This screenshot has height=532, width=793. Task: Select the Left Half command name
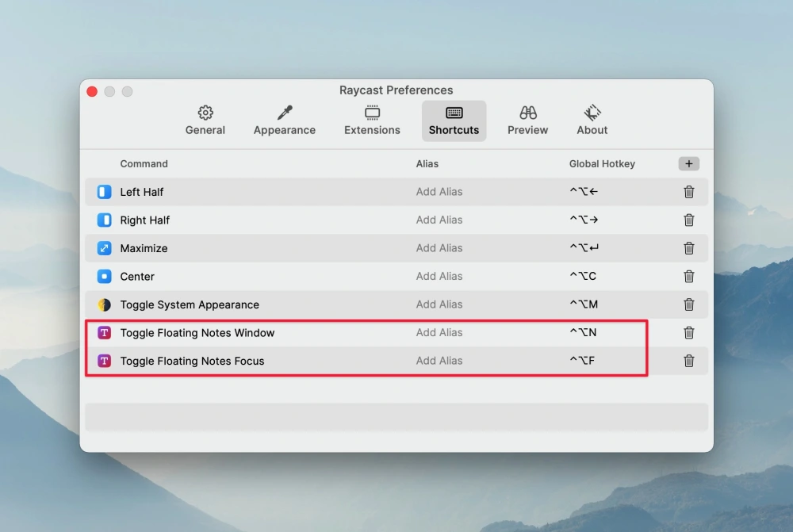click(x=142, y=192)
